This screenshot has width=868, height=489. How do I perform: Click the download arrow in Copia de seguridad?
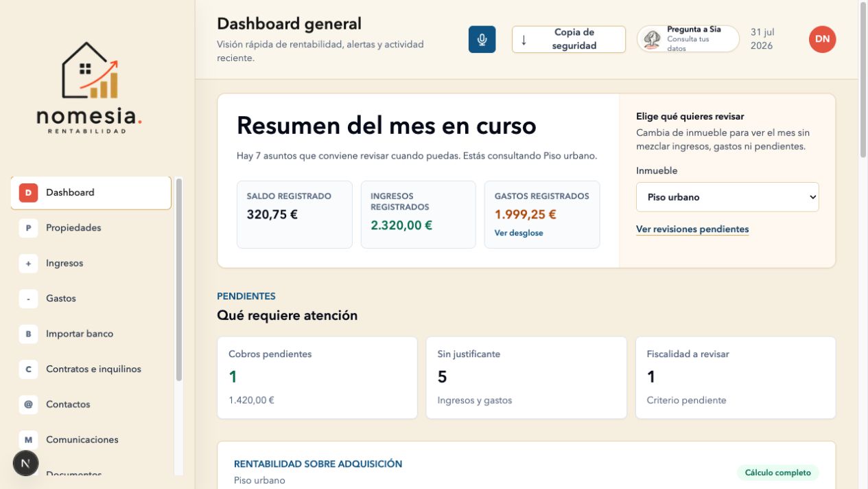coord(524,39)
